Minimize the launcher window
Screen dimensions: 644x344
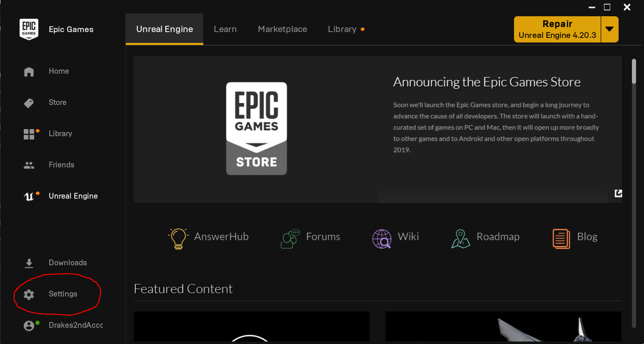coord(592,7)
